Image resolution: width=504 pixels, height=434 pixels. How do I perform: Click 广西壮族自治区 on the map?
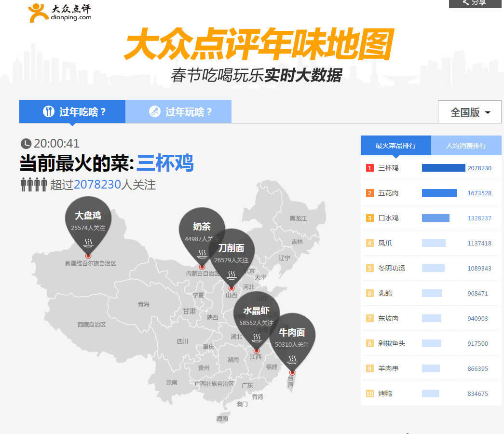coord(215,384)
